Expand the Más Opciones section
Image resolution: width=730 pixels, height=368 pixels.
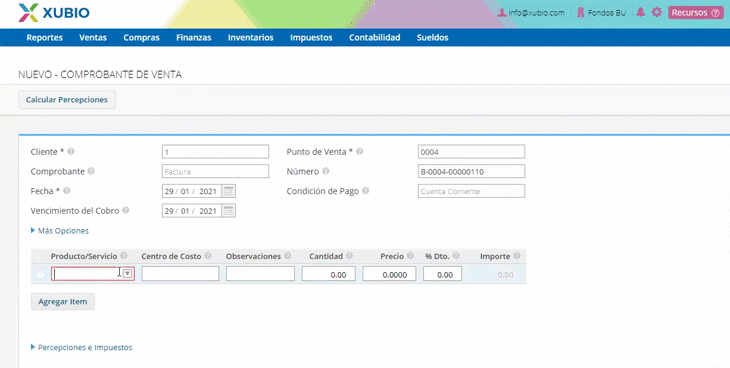(60, 231)
